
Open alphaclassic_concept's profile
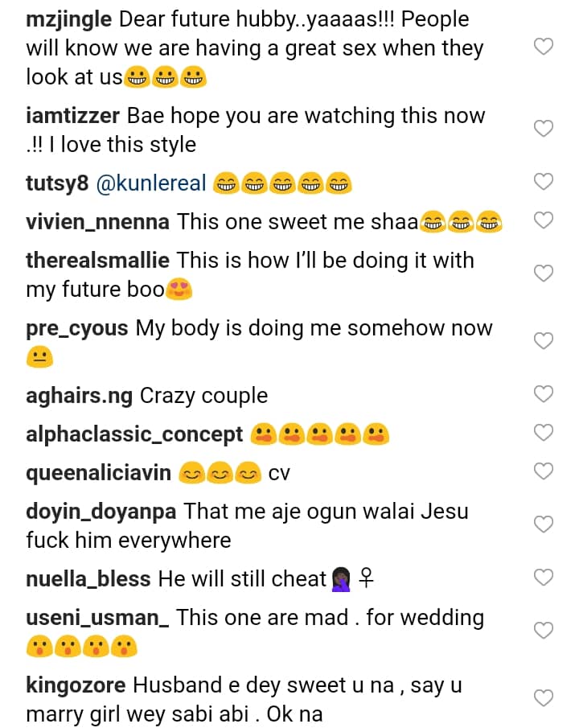[x=134, y=434]
